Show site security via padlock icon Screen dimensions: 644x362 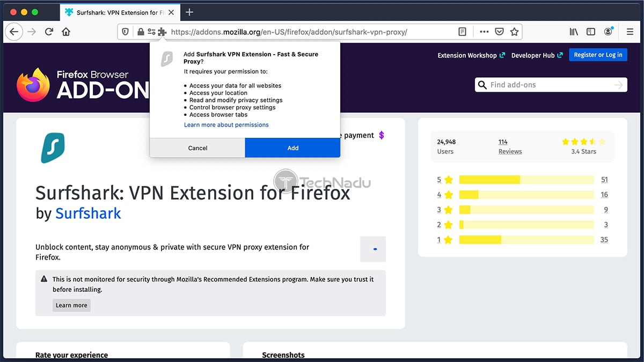point(141,32)
